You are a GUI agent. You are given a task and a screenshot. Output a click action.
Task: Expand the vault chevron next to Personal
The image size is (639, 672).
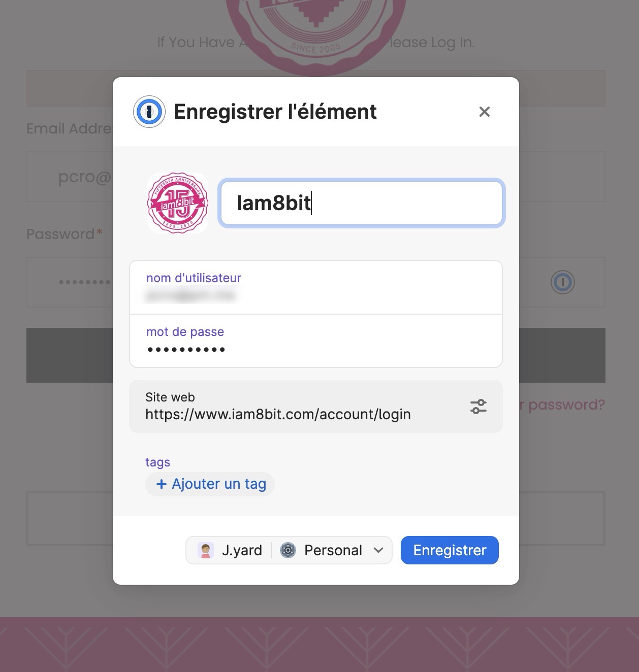(378, 550)
